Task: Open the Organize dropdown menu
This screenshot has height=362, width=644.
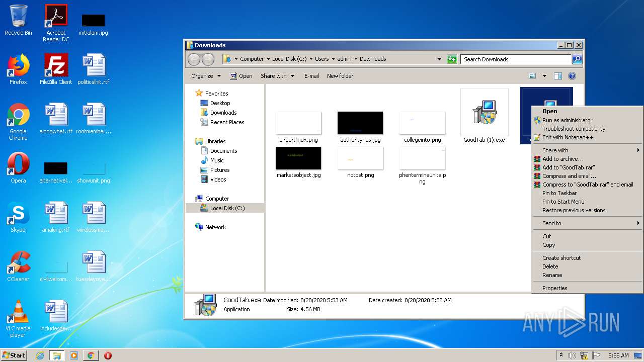Action: pyautogui.click(x=206, y=76)
